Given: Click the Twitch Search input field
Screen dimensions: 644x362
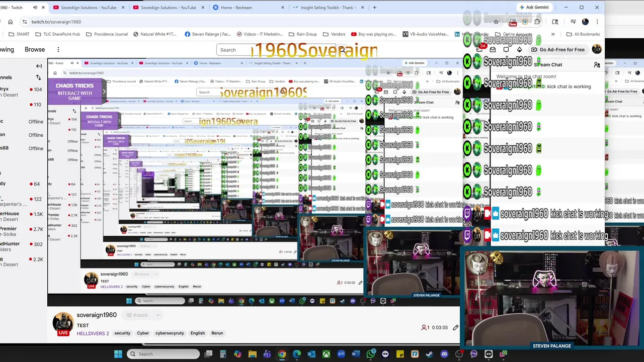Looking at the screenshot, I should [x=277, y=50].
